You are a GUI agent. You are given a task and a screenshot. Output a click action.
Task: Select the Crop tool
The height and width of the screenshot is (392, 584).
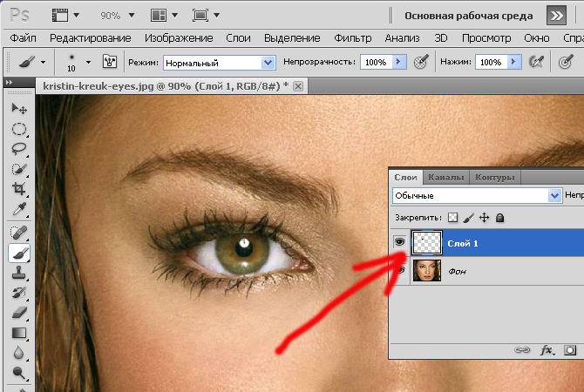tap(18, 188)
